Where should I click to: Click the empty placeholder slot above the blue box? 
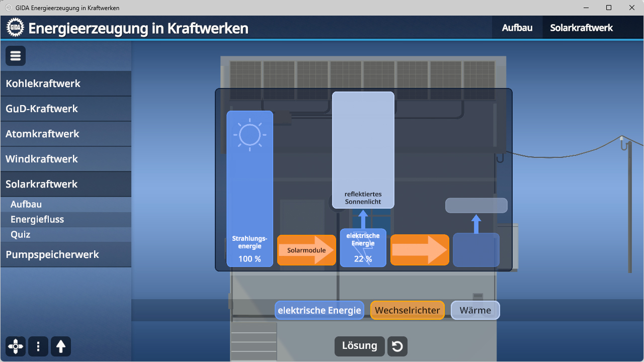(476, 205)
